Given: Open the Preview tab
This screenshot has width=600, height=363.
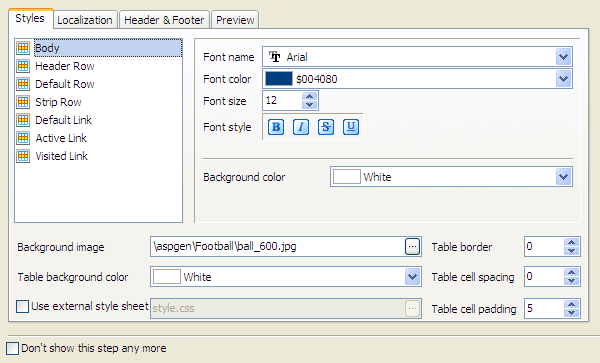Looking at the screenshot, I should 235,20.
